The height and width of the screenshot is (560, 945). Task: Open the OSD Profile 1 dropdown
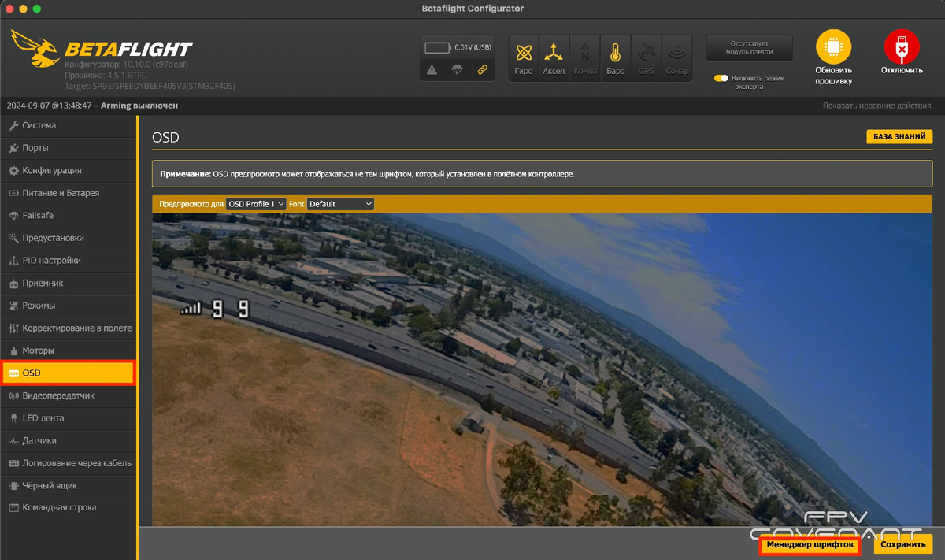[x=256, y=204]
